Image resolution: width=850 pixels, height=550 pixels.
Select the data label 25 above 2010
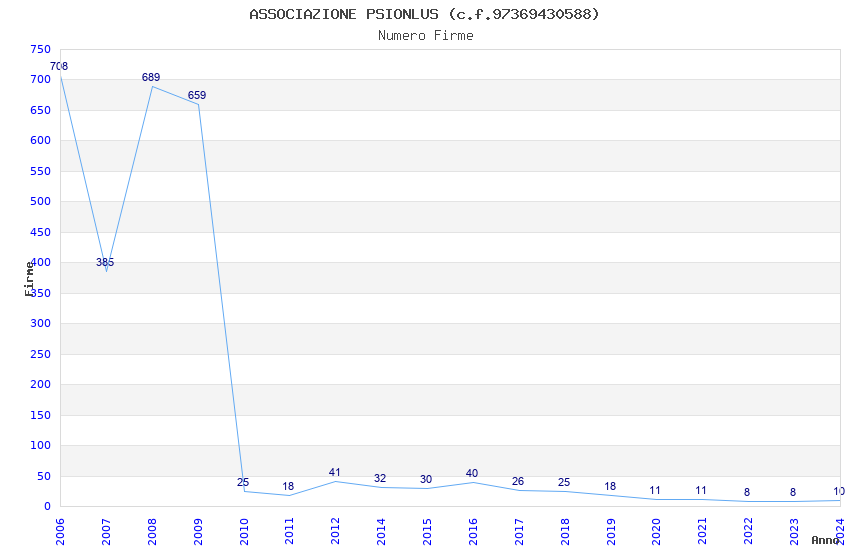coord(243,482)
